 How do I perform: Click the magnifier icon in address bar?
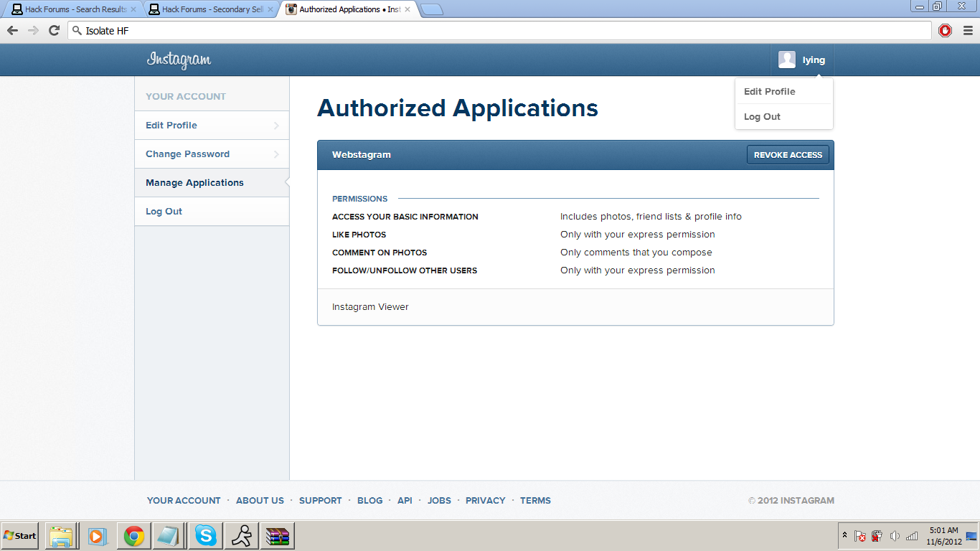tap(77, 31)
